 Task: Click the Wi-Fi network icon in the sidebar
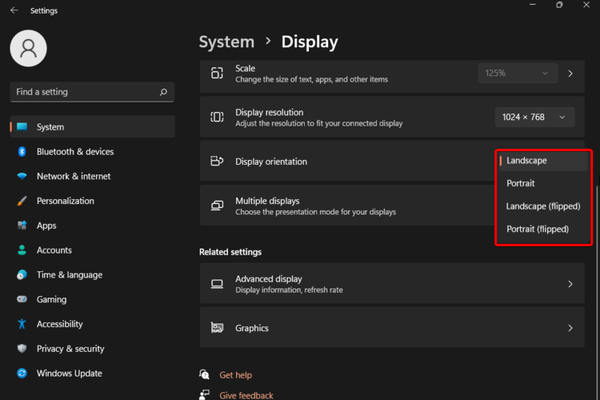(22, 176)
